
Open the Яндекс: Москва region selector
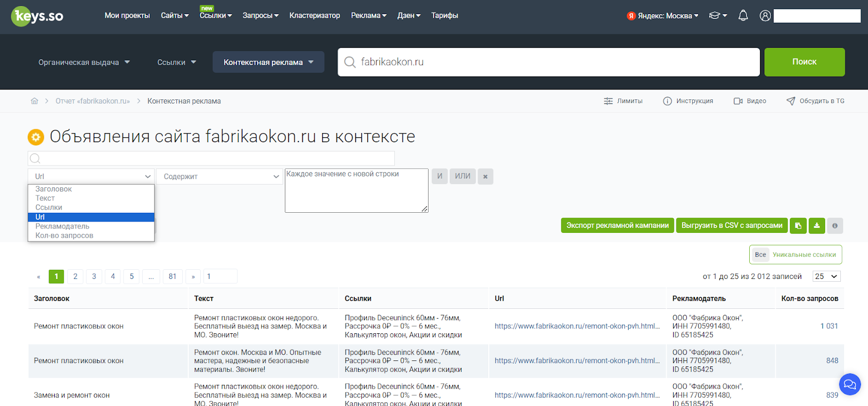click(663, 16)
